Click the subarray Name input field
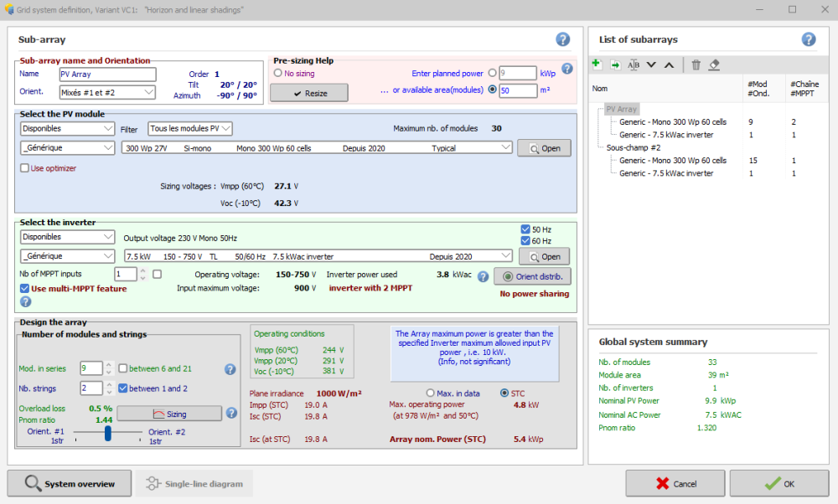 pyautogui.click(x=107, y=74)
